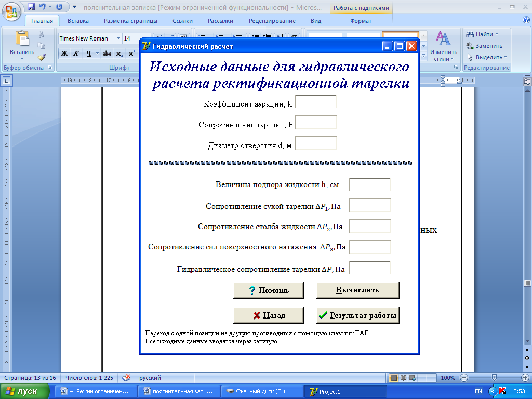Click the Save icon in Word's quick access toolbar
Image resolution: width=532 pixels, height=399 pixels.
click(31, 7)
